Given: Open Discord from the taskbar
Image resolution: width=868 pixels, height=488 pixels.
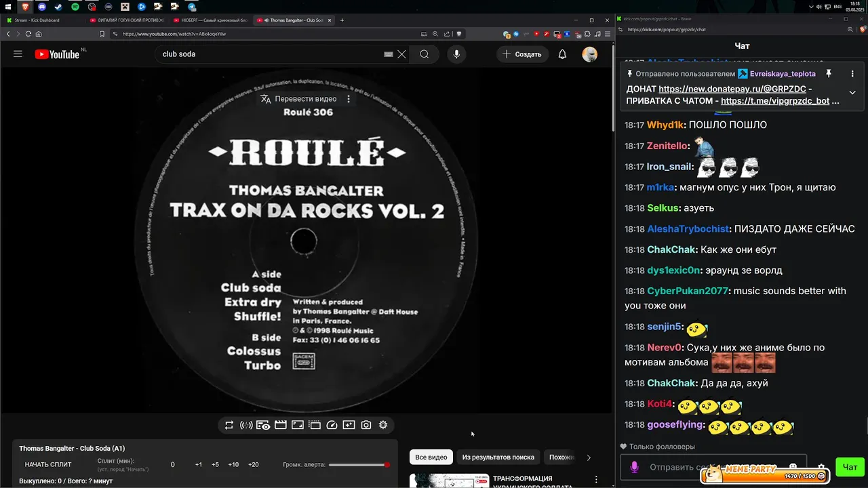Looking at the screenshot, I should pyautogui.click(x=42, y=6).
